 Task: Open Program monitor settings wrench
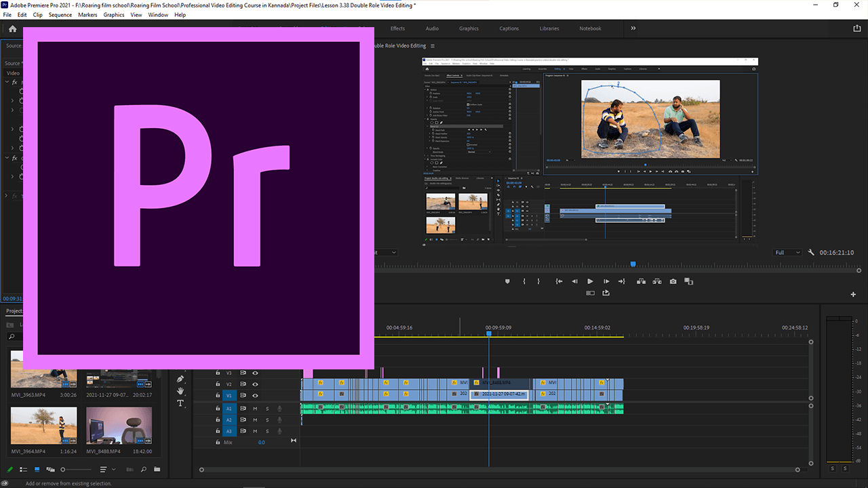pyautogui.click(x=811, y=252)
